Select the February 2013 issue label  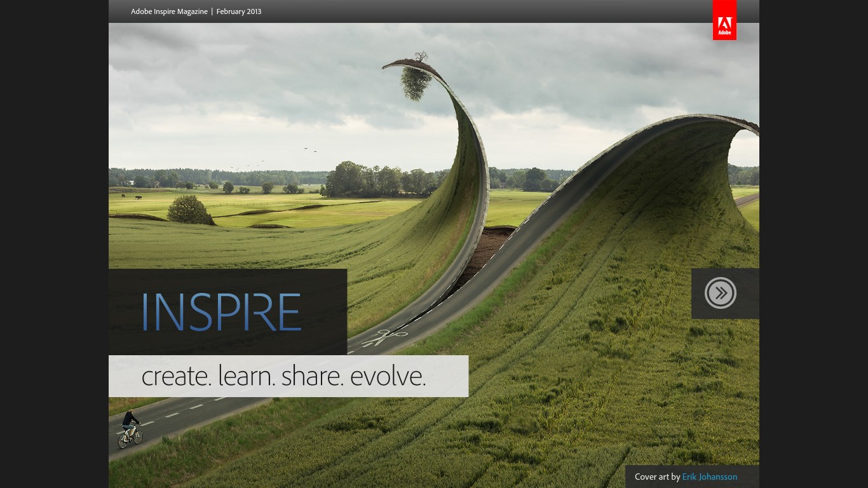coord(239,11)
